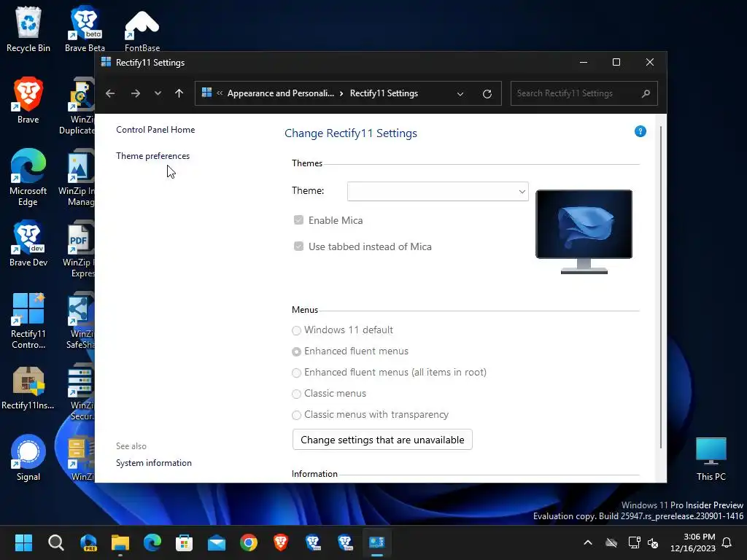Image resolution: width=747 pixels, height=560 pixels.
Task: Open System information link
Action: tap(154, 463)
